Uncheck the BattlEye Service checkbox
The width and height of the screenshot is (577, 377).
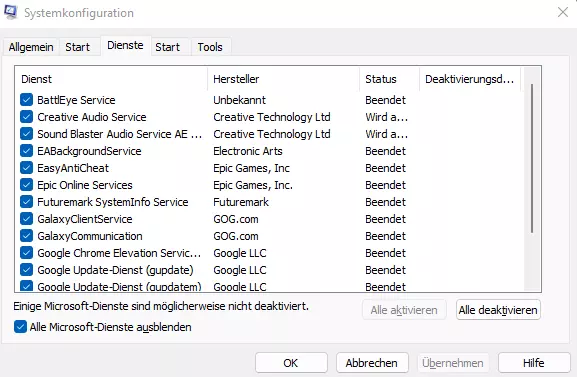click(26, 100)
